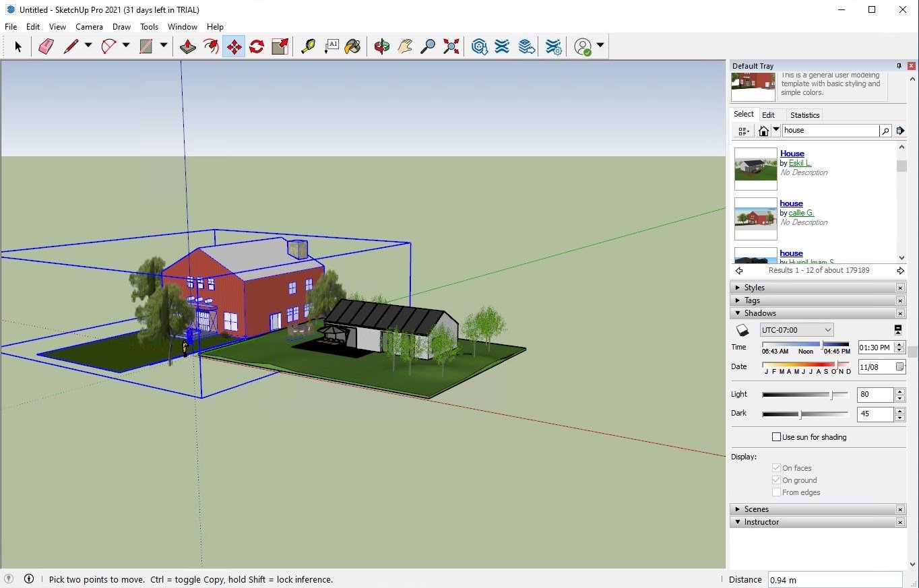Viewport: 919px width, 588px height.
Task: Switch to the Statistics tab
Action: pos(804,115)
